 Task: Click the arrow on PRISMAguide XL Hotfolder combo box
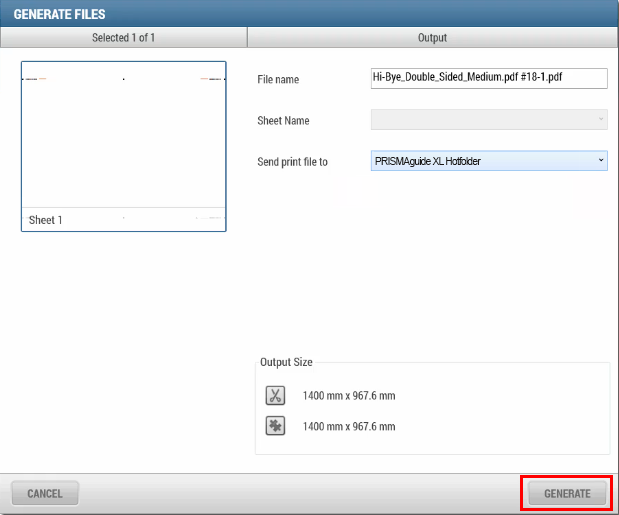point(600,161)
